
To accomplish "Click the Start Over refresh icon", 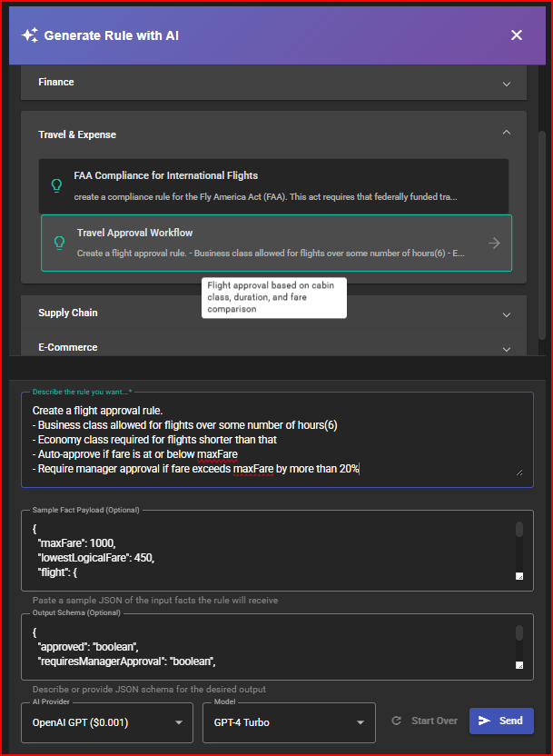I will coord(396,721).
